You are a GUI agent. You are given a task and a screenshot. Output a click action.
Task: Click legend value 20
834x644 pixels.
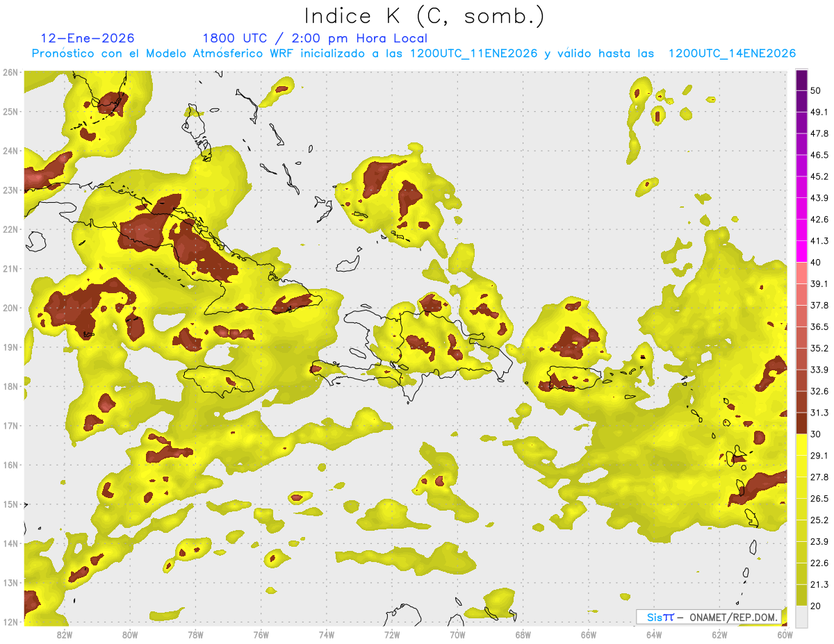[817, 606]
